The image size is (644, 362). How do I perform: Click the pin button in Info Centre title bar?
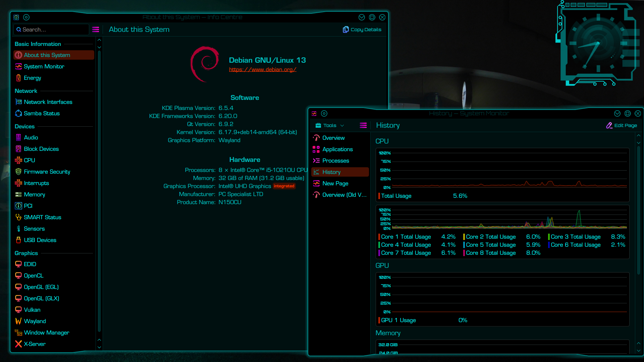26,17
